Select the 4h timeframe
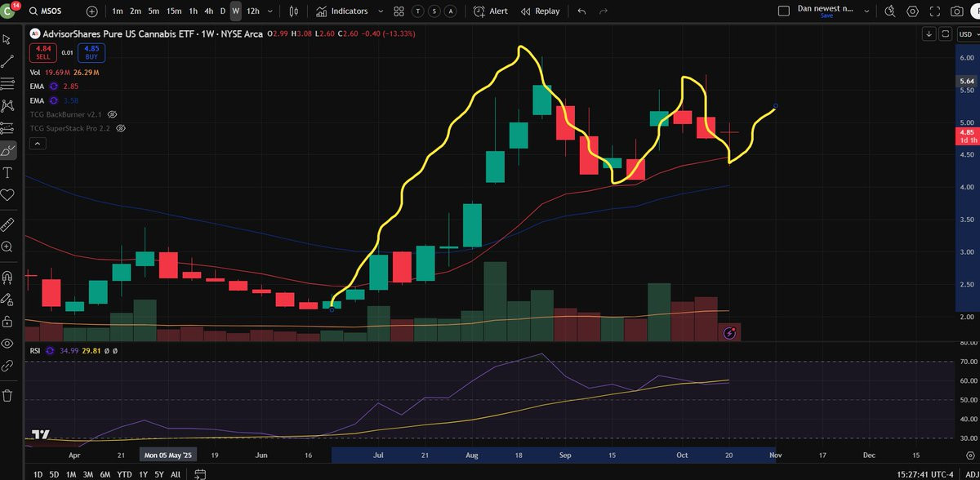The image size is (980, 480). (209, 11)
